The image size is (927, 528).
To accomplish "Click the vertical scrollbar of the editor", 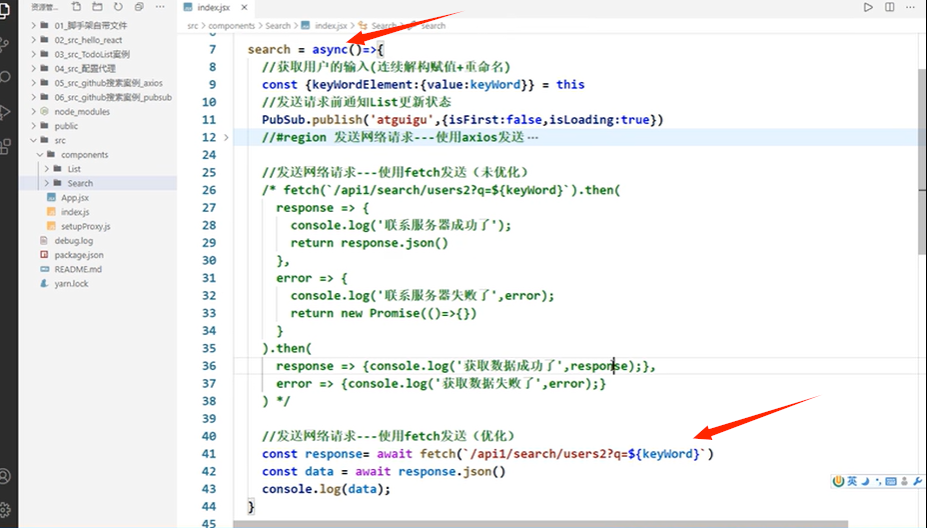I will click(922, 164).
